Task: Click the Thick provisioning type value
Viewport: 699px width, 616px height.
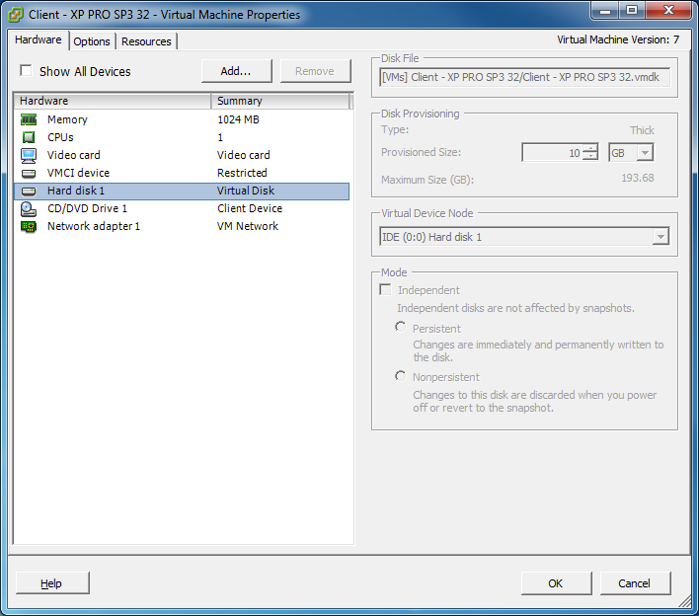Action: click(642, 130)
